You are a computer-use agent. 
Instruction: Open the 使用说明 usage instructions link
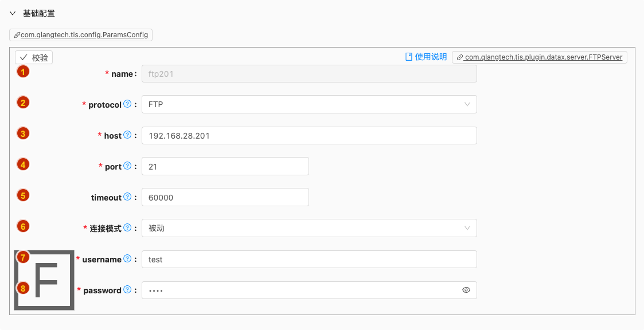pos(426,57)
